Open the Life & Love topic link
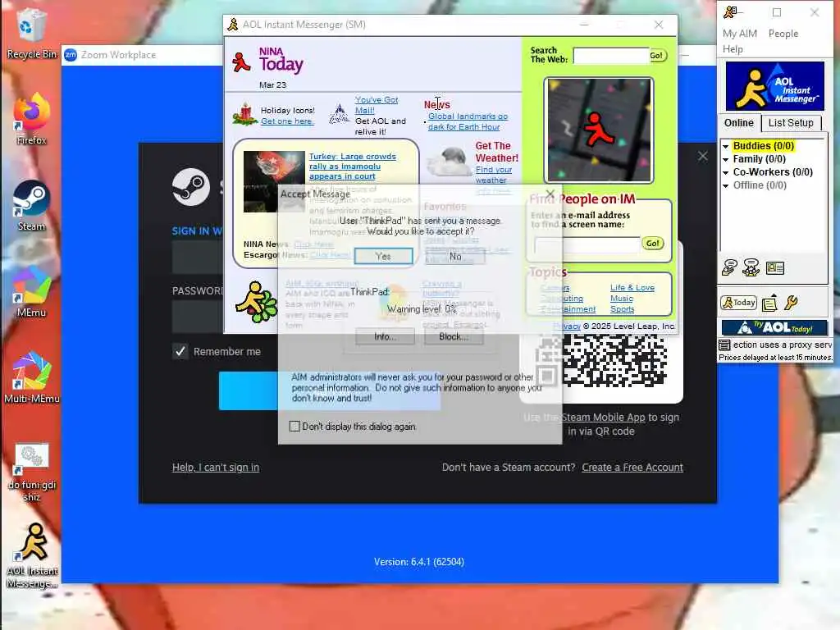 (632, 288)
